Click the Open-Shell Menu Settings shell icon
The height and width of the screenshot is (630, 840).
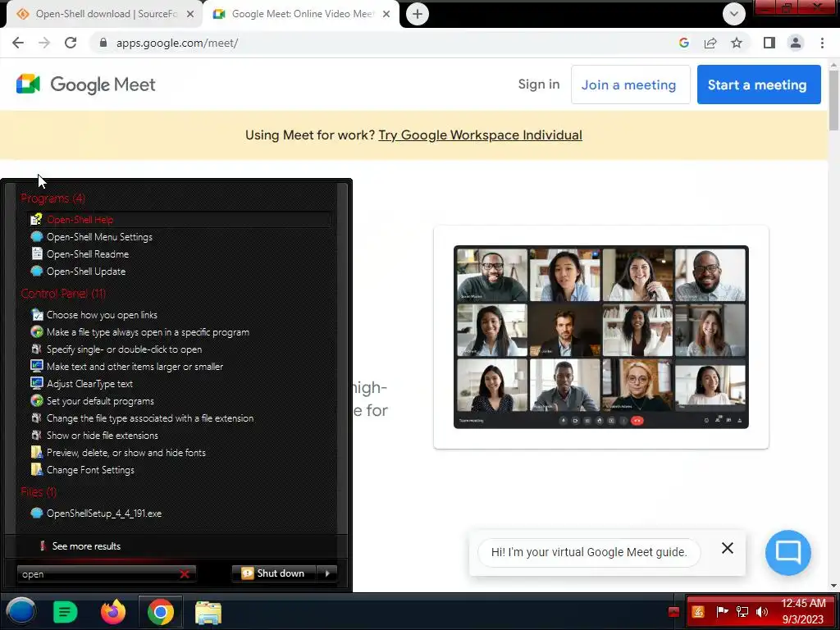(36, 237)
